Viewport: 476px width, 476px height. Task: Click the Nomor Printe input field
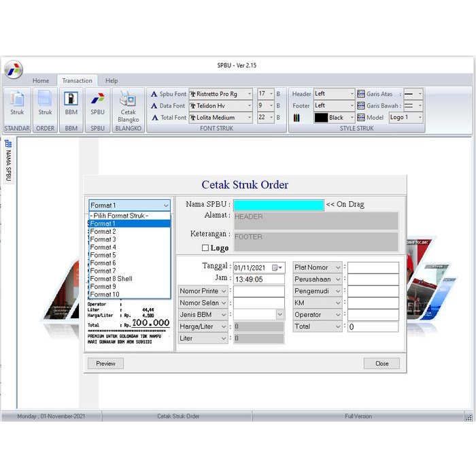259,291
